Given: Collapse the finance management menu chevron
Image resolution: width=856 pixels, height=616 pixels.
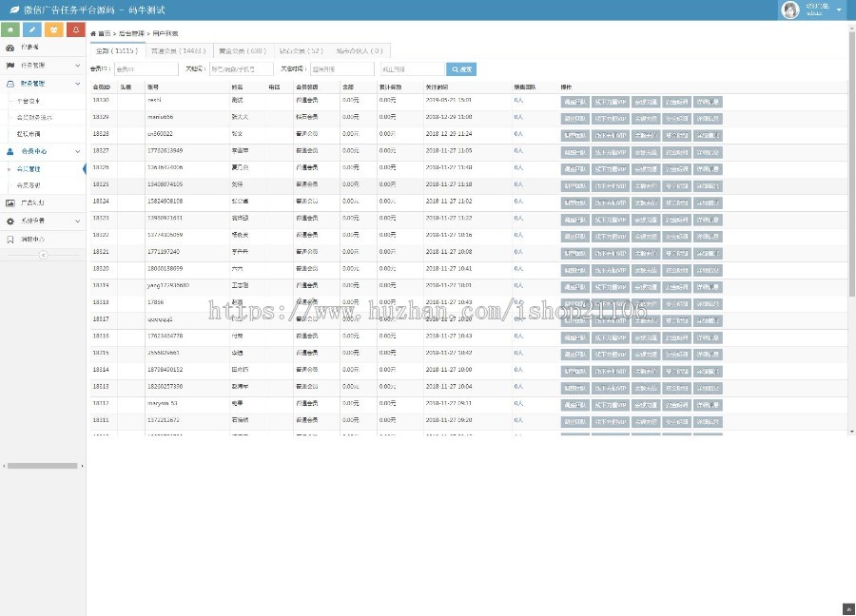Looking at the screenshot, I should [78, 84].
